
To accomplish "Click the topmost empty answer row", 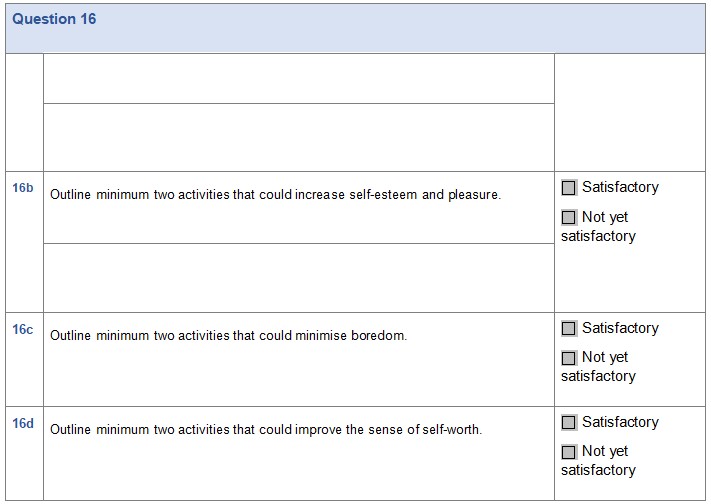I will pyautogui.click(x=298, y=78).
